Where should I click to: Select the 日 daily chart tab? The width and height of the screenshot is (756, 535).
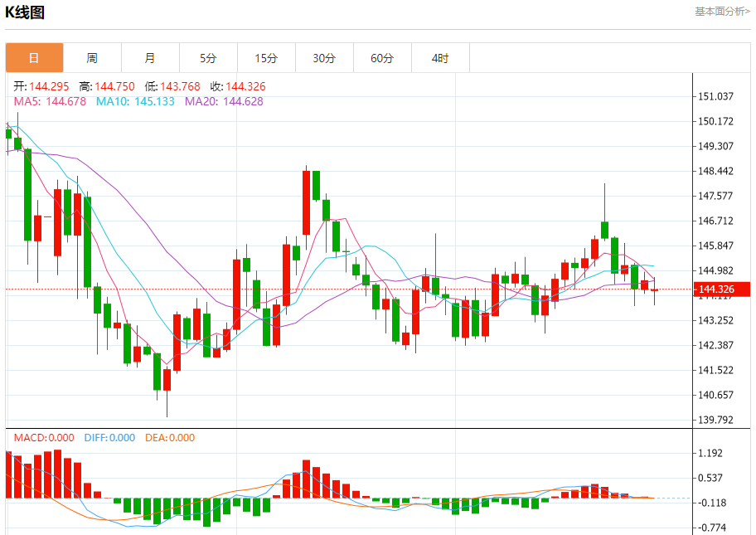(x=34, y=58)
